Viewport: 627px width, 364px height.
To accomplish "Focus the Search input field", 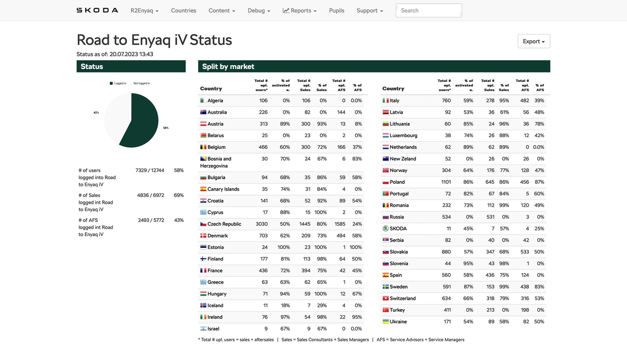I will point(429,10).
